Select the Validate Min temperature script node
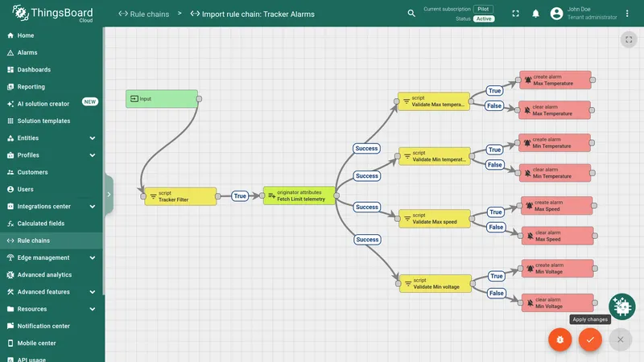 (x=435, y=156)
